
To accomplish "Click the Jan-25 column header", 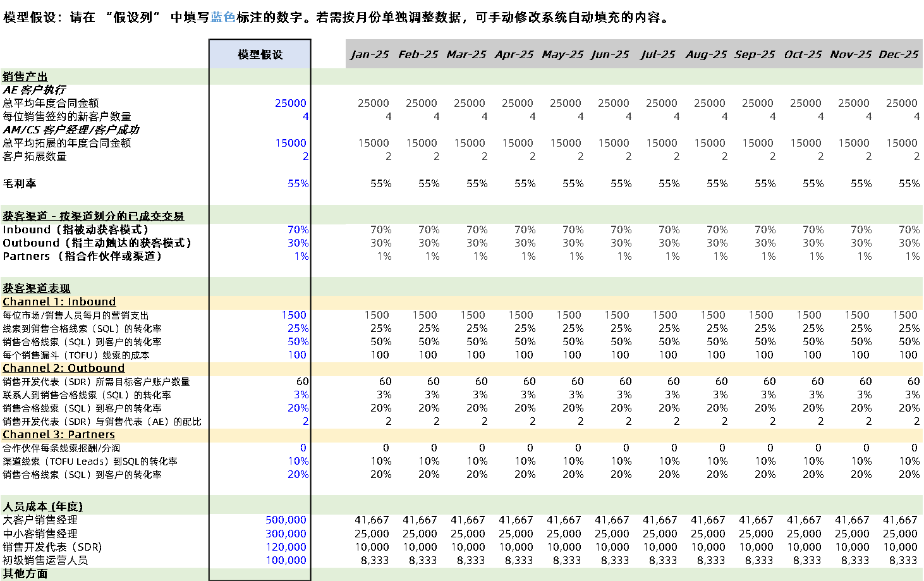I will click(370, 54).
